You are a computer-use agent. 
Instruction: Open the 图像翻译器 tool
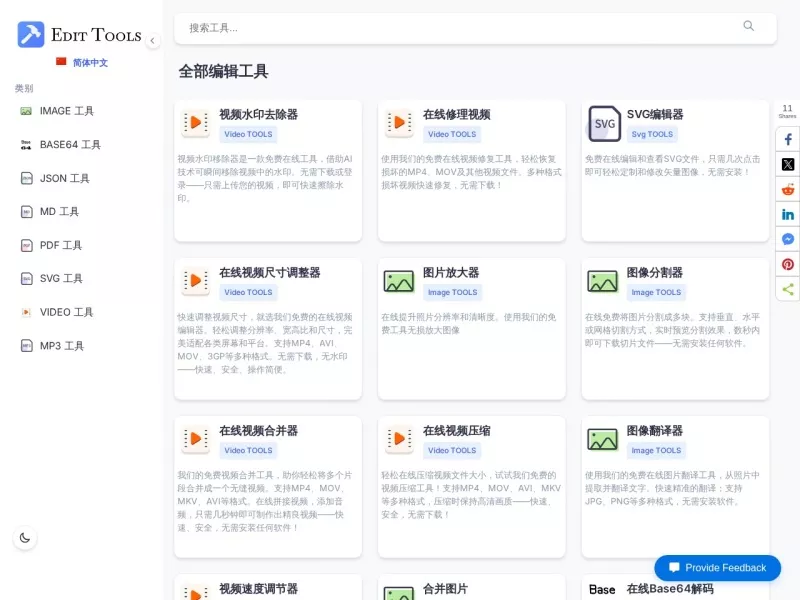tap(654, 431)
